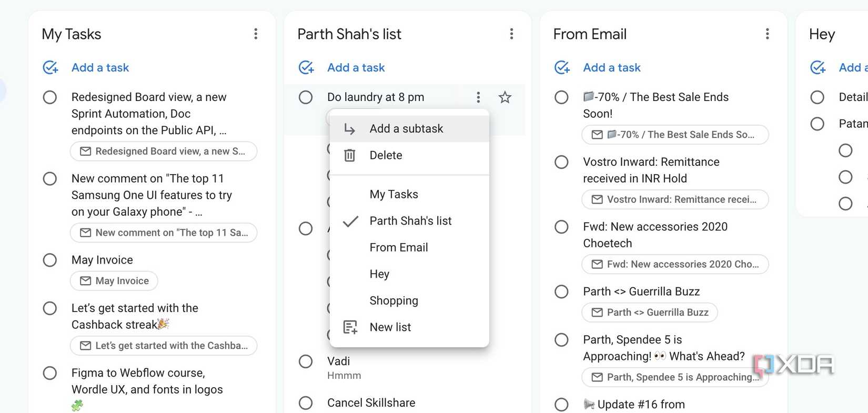Click the New list icon in menu
The image size is (868, 413).
click(350, 327)
